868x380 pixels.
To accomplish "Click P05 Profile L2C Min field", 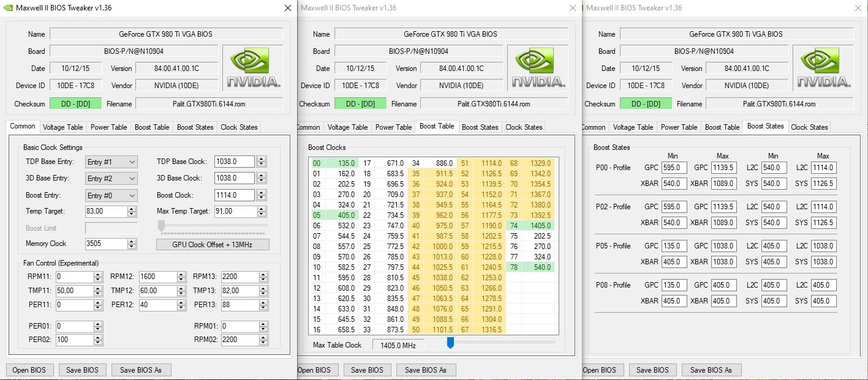I will click(x=774, y=246).
